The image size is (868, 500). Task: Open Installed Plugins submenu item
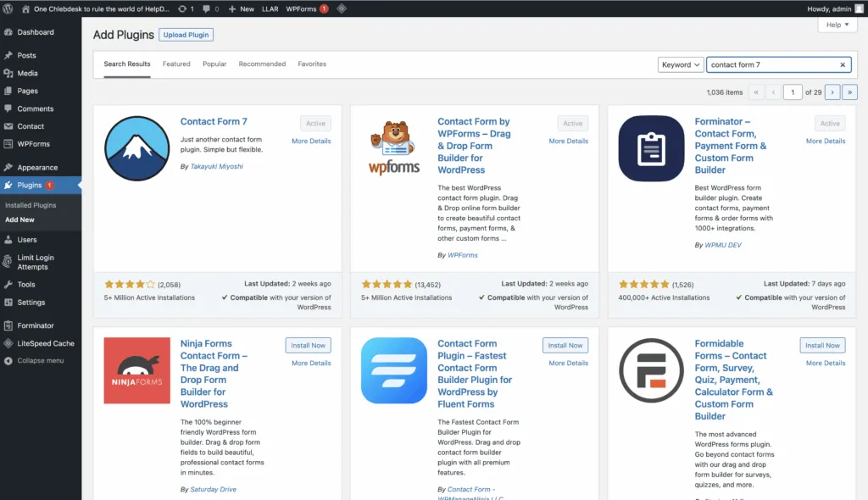pos(31,205)
